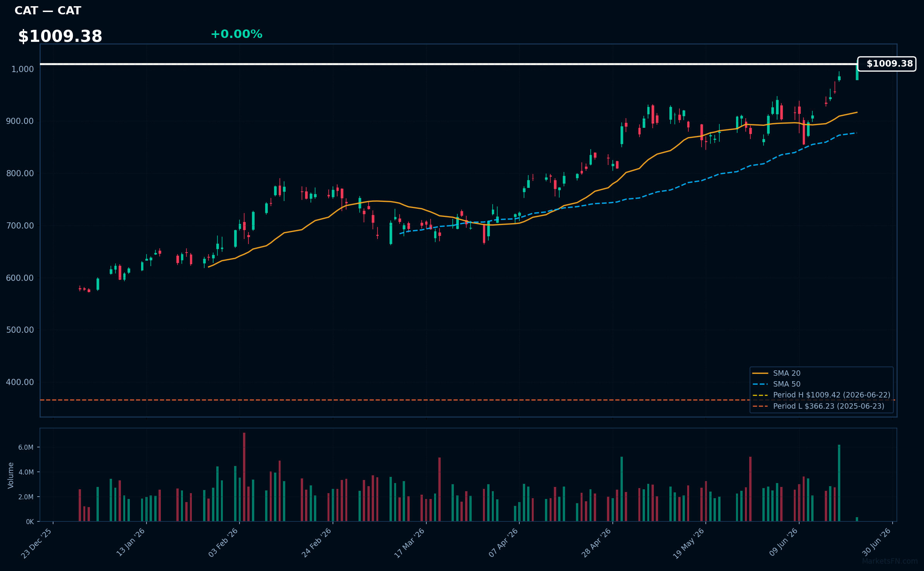Select the 03 Feb '26 date label
Screen dimensions: 924x571
(223, 543)
